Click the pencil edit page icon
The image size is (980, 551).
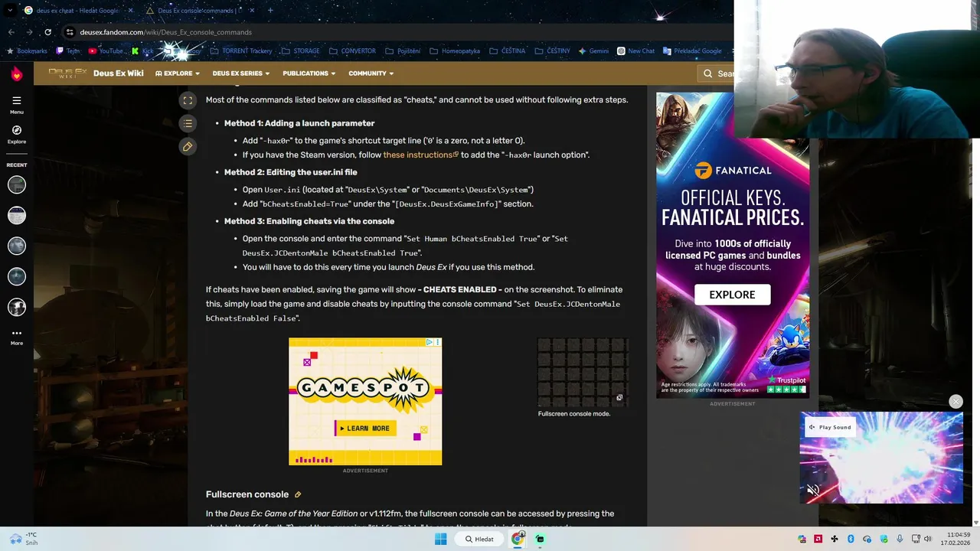(188, 146)
